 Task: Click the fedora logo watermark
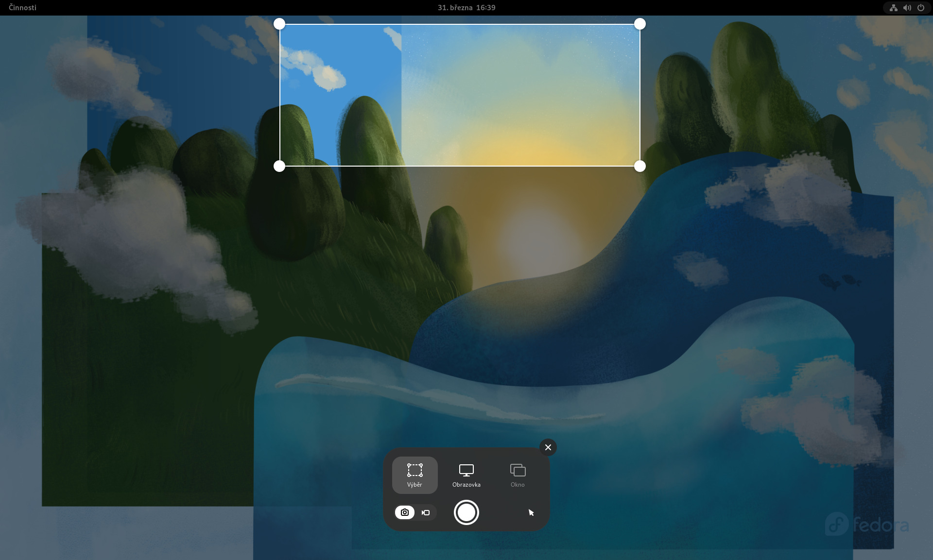click(x=867, y=525)
